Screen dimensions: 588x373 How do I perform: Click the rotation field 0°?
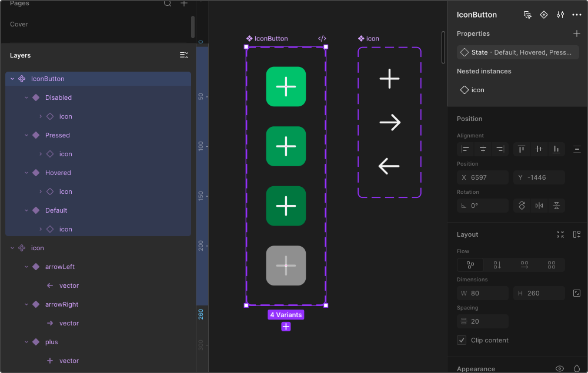[x=483, y=206]
